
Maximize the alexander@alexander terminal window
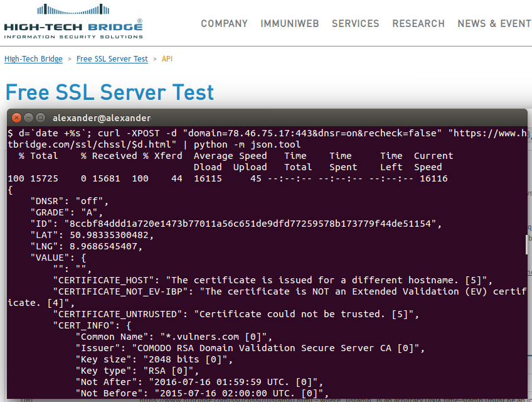coord(40,118)
